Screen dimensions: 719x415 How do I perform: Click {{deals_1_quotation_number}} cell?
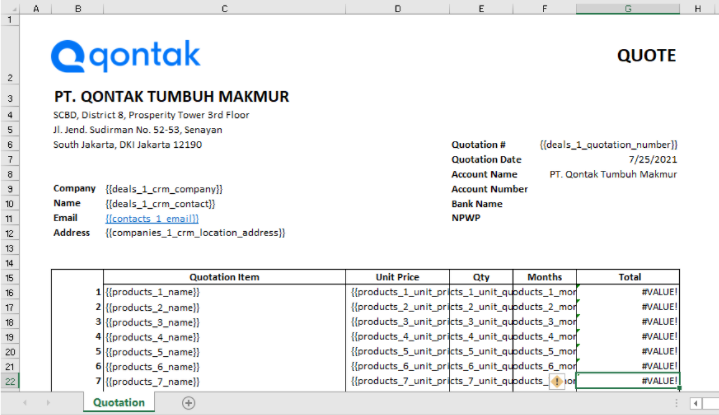tap(608, 145)
